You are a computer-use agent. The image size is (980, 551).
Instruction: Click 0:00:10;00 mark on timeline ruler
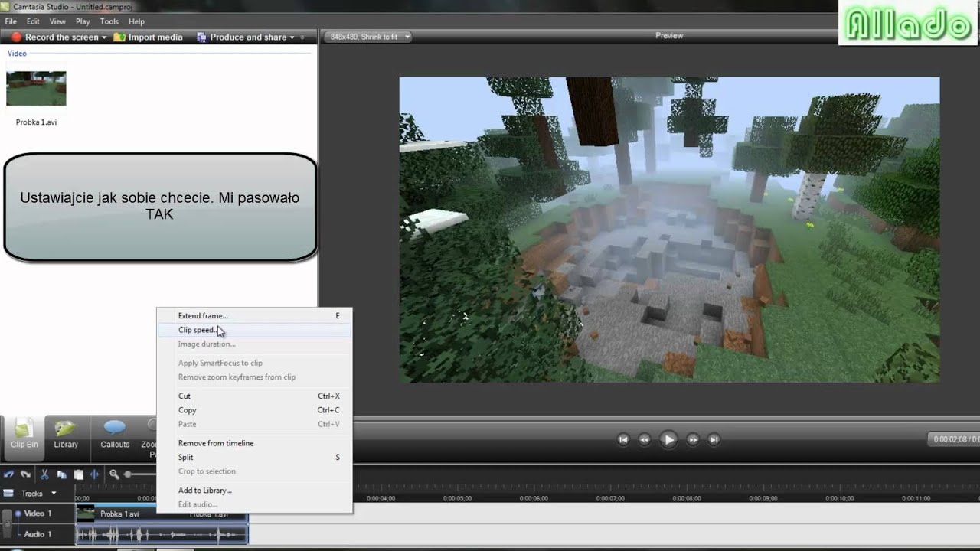840,498
